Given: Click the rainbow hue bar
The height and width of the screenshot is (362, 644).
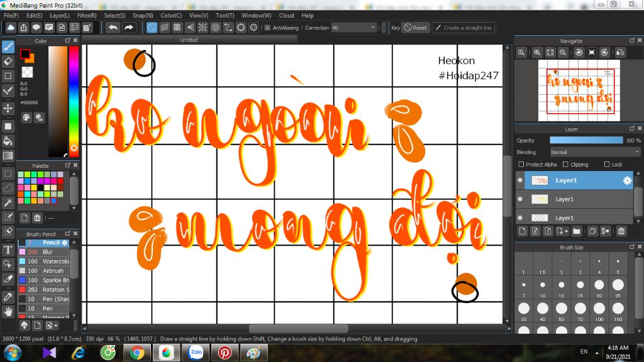Looking at the screenshot, I should (x=74, y=101).
